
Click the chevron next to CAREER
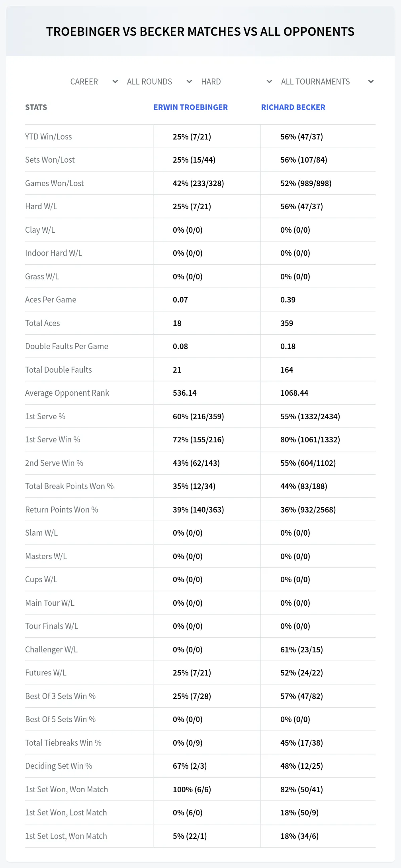pyautogui.click(x=115, y=82)
